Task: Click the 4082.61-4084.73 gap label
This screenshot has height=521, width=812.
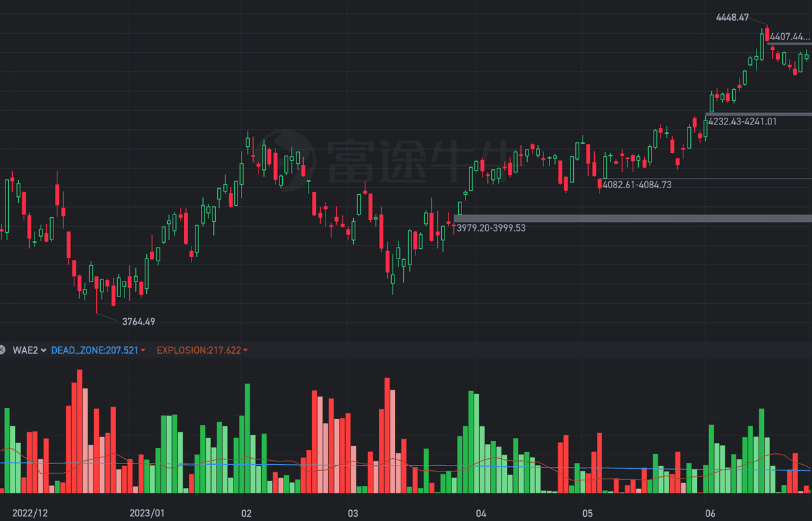Action: pyautogui.click(x=637, y=185)
